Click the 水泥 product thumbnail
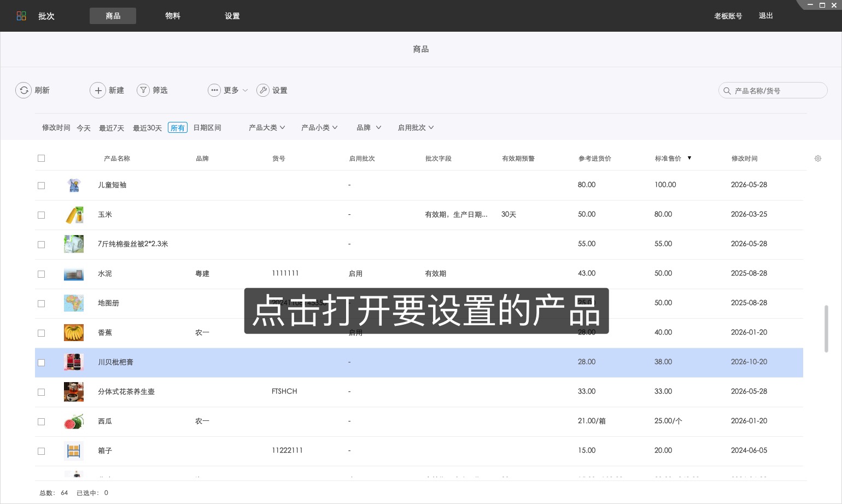Screen dimensions: 842x504 74,273
